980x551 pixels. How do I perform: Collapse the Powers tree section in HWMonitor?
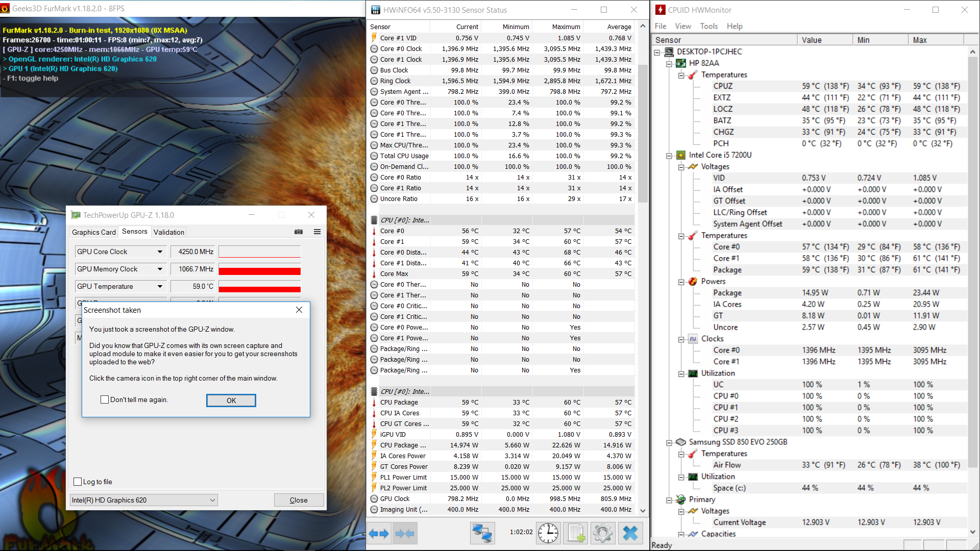click(681, 282)
